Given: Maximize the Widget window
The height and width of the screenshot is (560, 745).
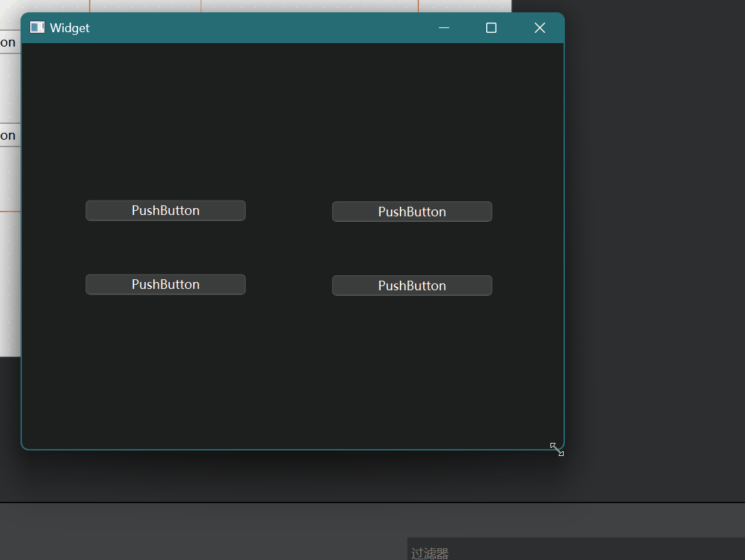Looking at the screenshot, I should click(491, 27).
